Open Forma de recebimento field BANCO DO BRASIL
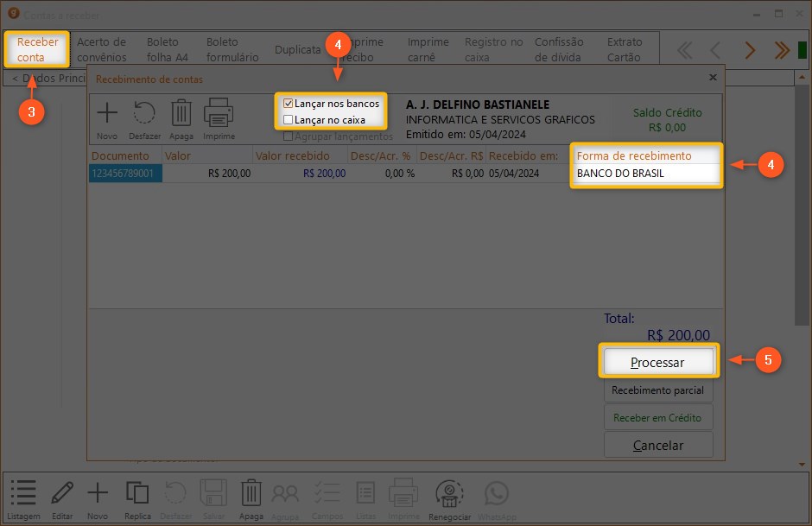This screenshot has height=526, width=812. pyautogui.click(x=646, y=174)
